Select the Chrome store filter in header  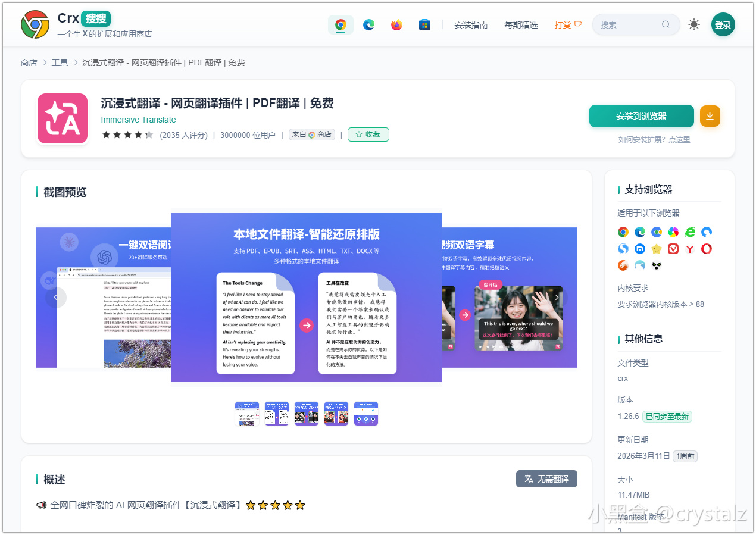(x=340, y=25)
